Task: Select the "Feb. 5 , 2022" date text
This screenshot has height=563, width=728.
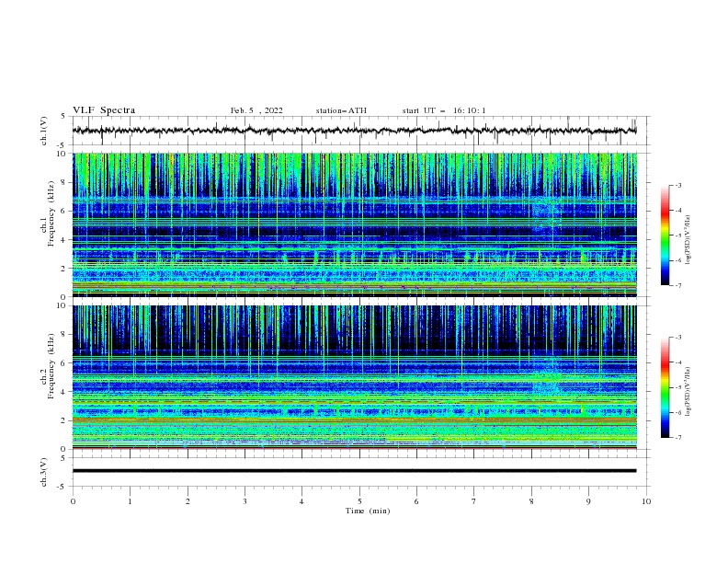Action: click(256, 110)
